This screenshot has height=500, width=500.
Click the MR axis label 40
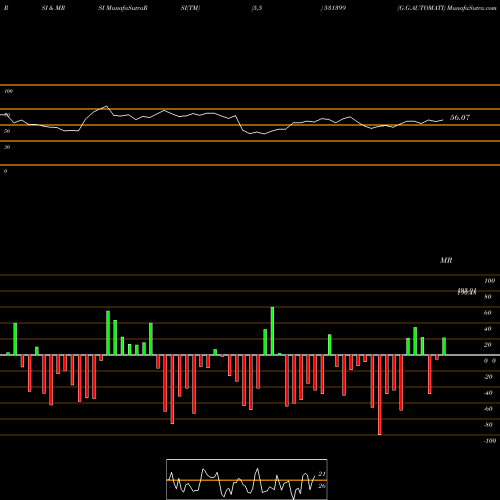coord(488,329)
